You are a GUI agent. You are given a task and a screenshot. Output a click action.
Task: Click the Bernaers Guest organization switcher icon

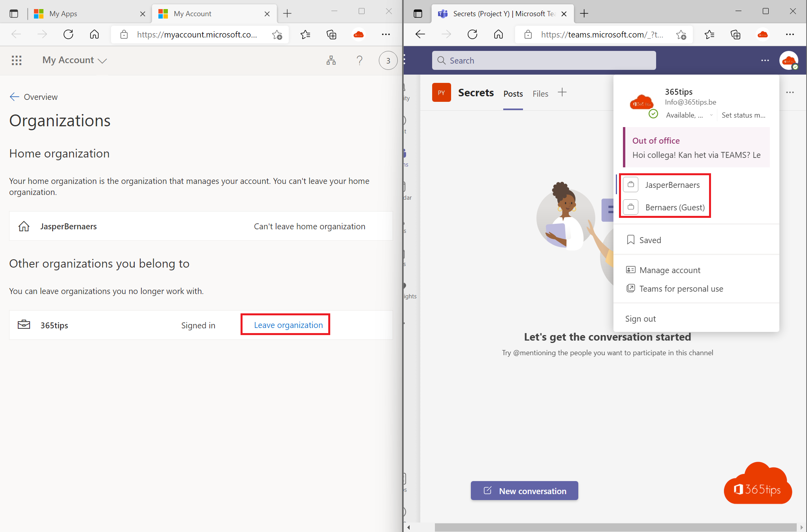coord(631,207)
